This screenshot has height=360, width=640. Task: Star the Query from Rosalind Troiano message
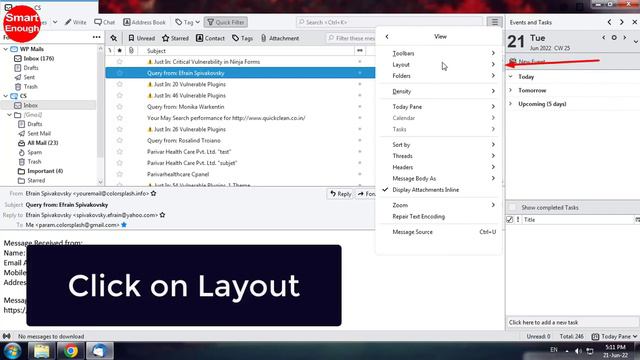[120, 140]
